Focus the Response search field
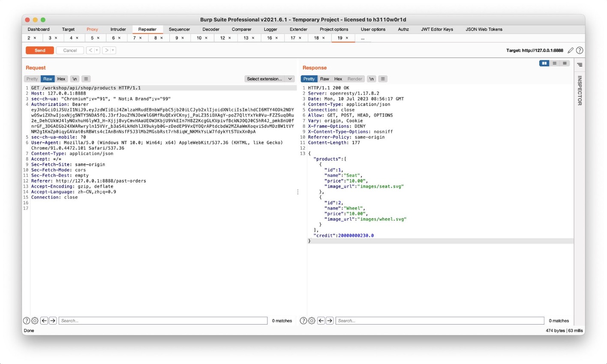The width and height of the screenshot is (607, 364). coord(440,321)
